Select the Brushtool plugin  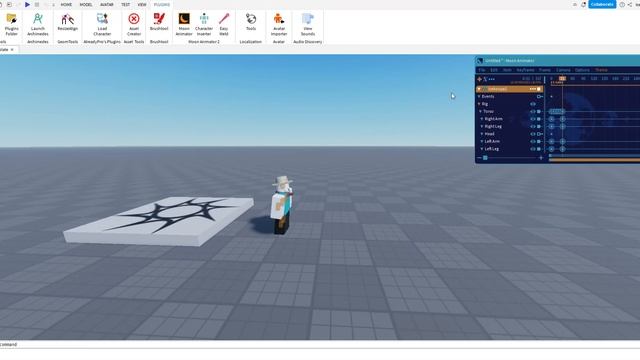pos(159,22)
